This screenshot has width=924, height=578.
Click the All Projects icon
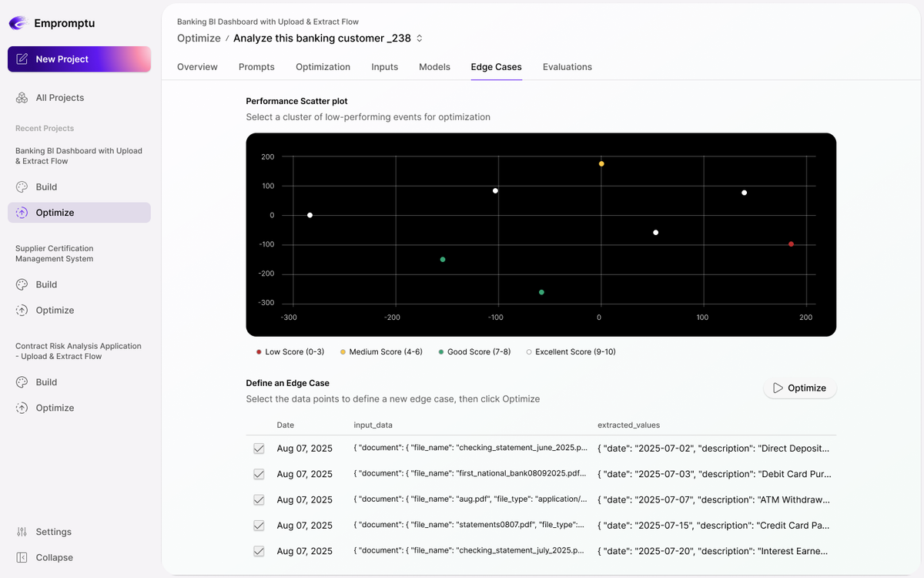(22, 98)
